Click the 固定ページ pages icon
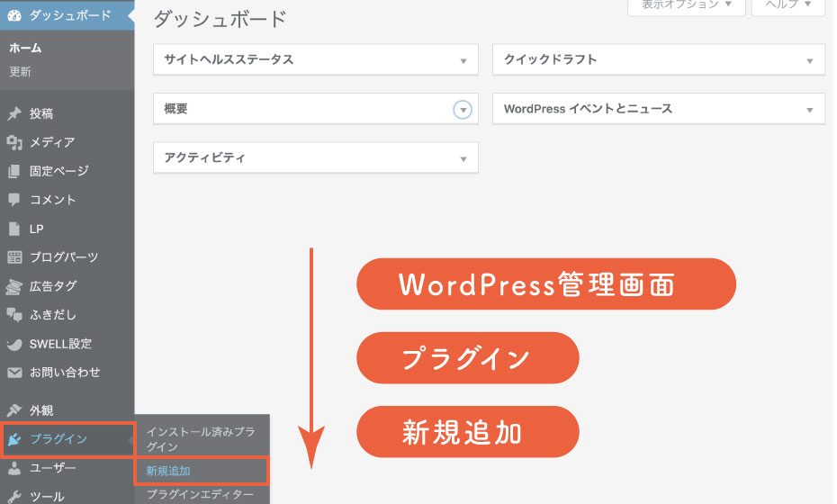Screen dimensions: 837x504 14,171
